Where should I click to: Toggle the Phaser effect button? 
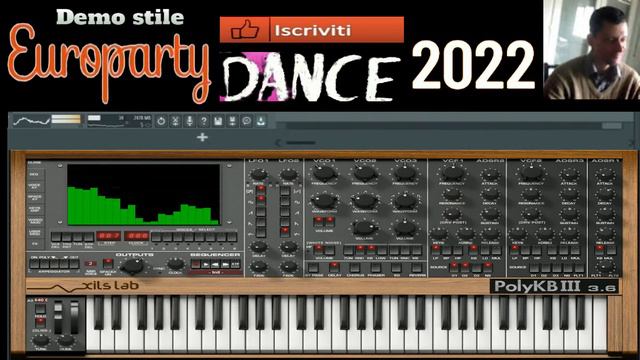point(376,267)
